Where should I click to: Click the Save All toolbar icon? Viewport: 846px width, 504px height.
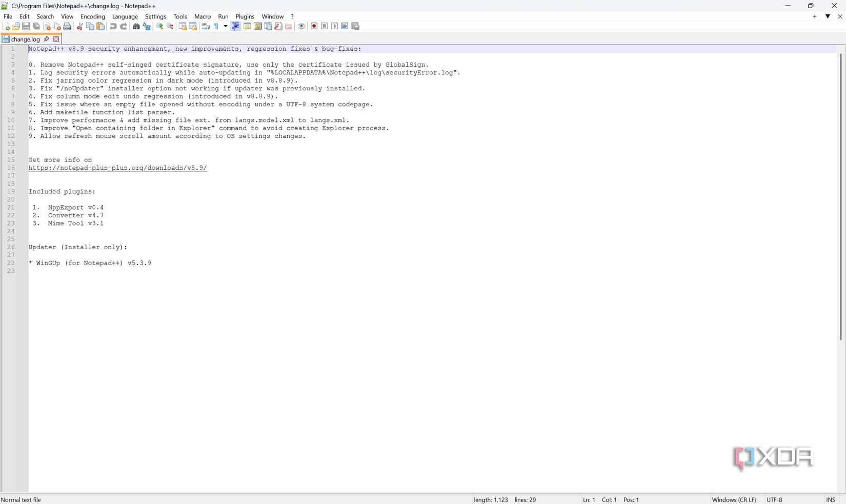(x=36, y=26)
